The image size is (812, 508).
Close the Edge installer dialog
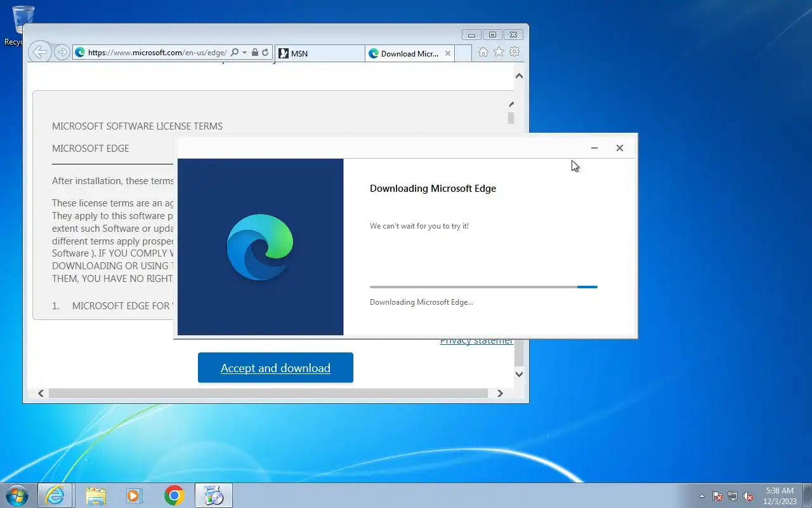620,148
